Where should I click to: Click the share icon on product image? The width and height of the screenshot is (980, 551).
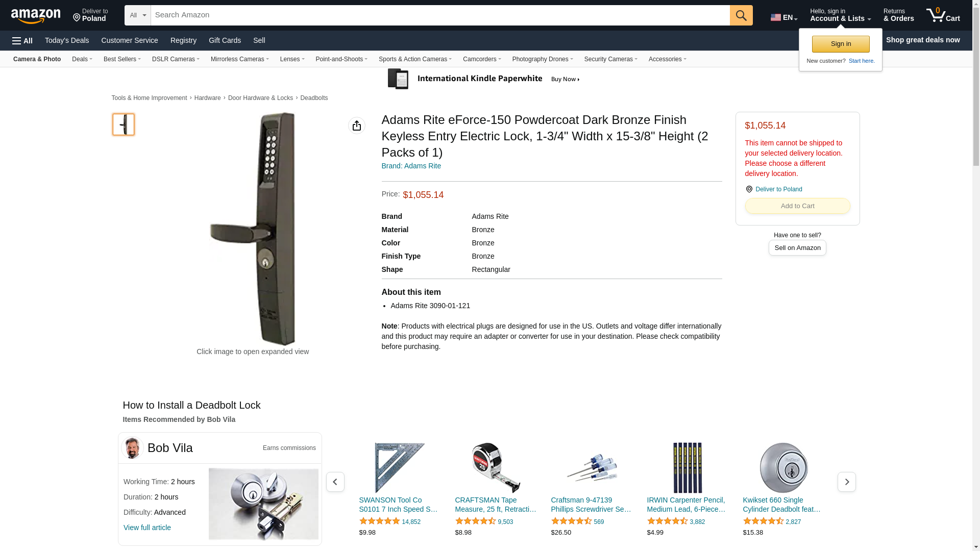pos(357,126)
